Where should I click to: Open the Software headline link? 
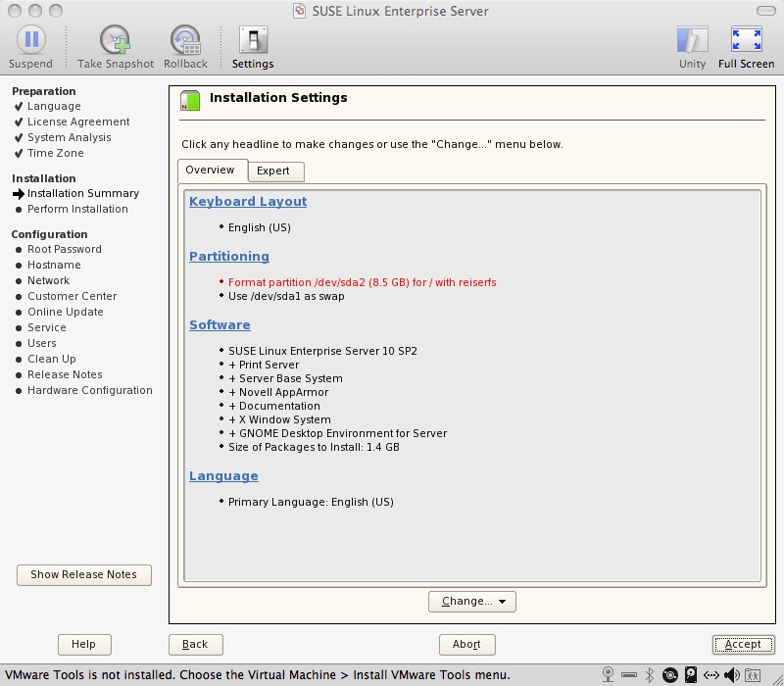pyautogui.click(x=220, y=324)
